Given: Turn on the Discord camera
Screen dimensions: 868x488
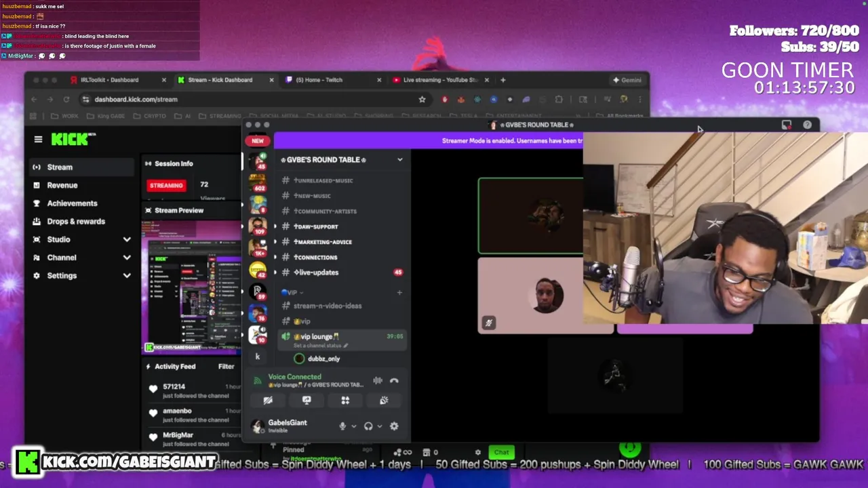Looking at the screenshot, I should pos(268,401).
